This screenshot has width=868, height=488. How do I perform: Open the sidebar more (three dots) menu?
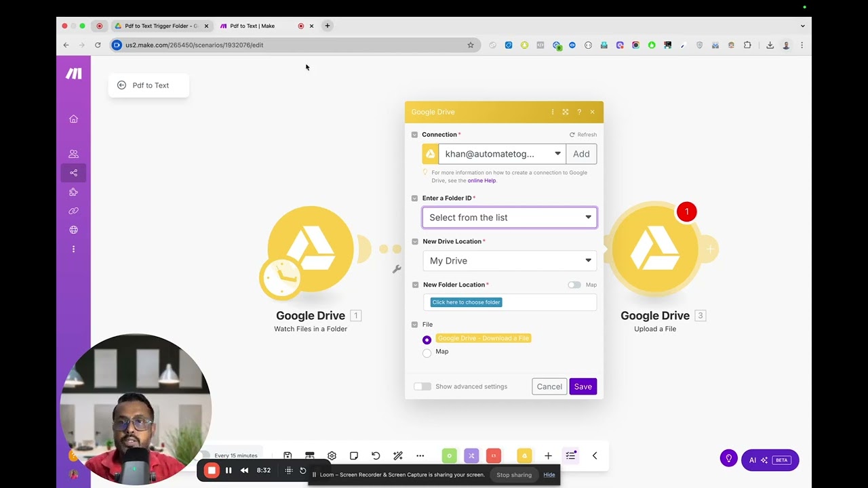pos(73,249)
